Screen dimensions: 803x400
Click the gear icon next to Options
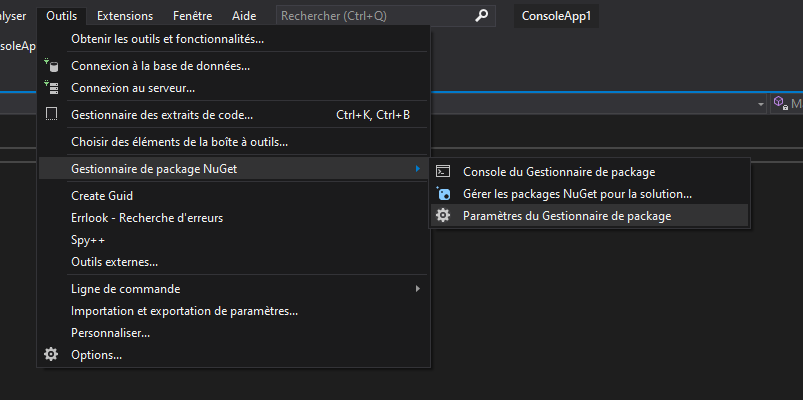point(51,354)
